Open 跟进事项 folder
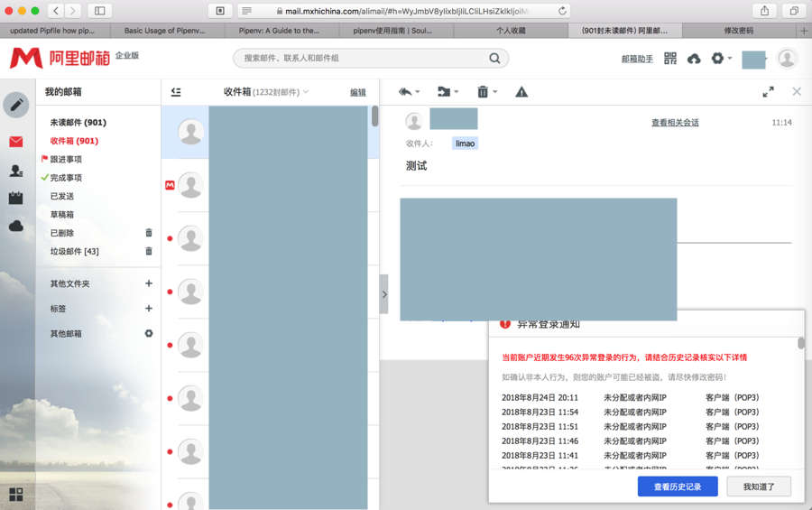 (x=66, y=159)
